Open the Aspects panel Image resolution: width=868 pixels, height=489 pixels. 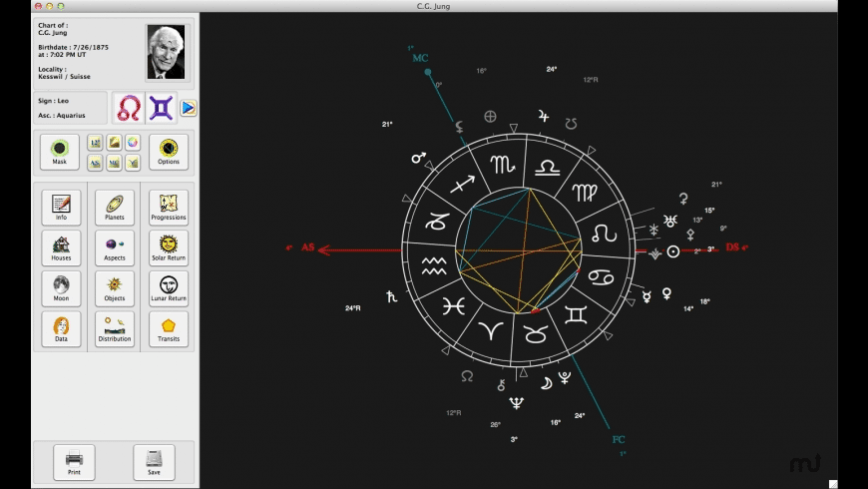pyautogui.click(x=115, y=247)
